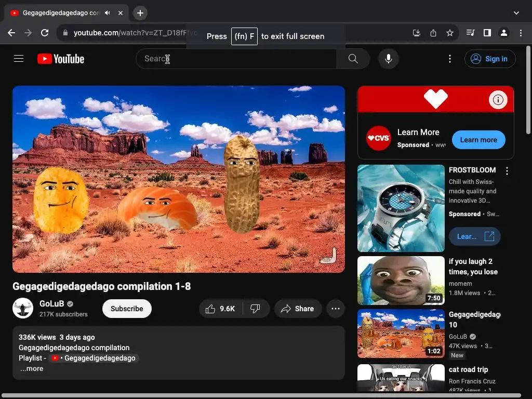Go to YouTube home via logo
The width and height of the screenshot is (532, 399).
click(61, 59)
